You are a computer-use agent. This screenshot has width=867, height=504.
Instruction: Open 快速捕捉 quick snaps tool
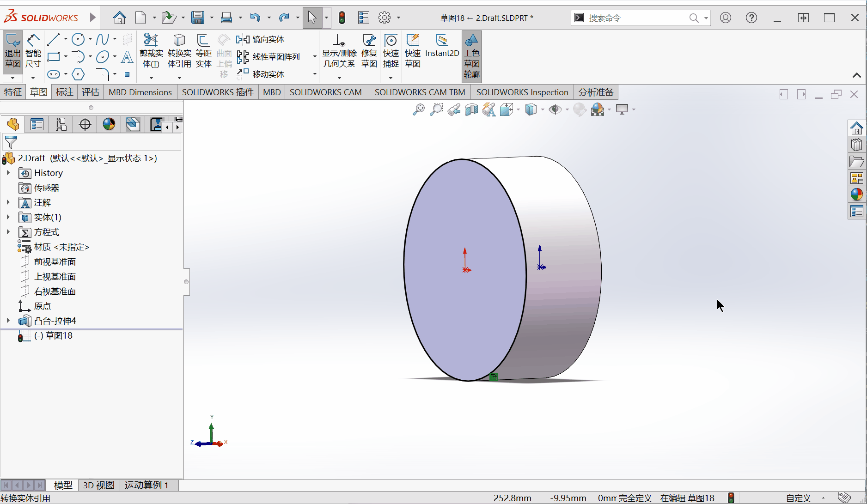(x=391, y=51)
